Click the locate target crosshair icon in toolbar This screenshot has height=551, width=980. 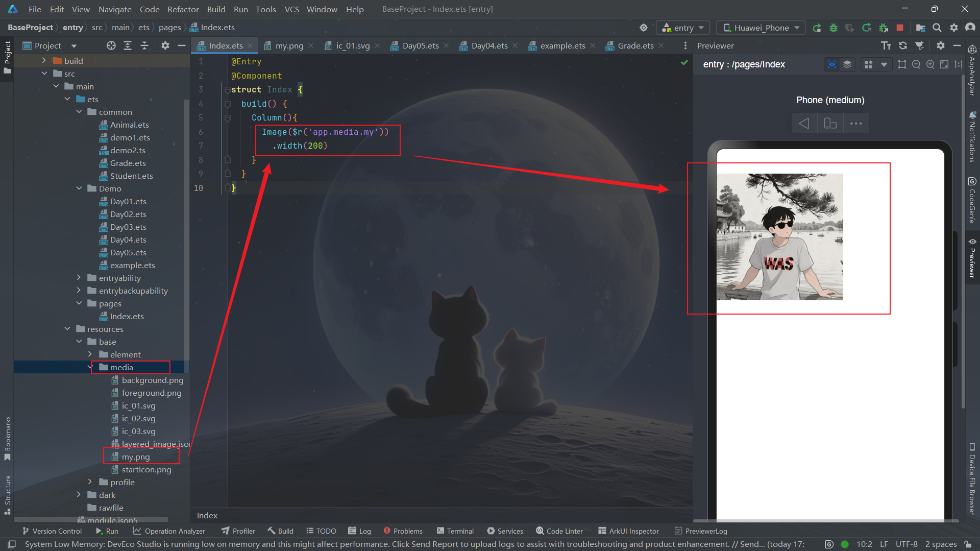(644, 28)
